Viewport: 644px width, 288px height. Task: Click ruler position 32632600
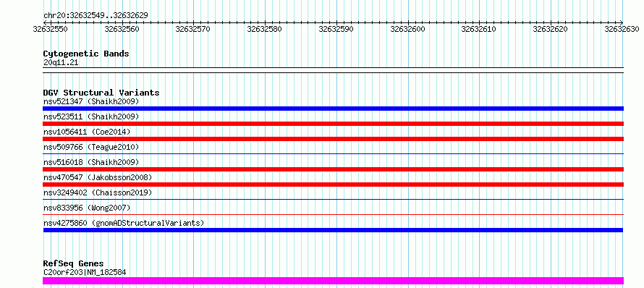(407, 29)
